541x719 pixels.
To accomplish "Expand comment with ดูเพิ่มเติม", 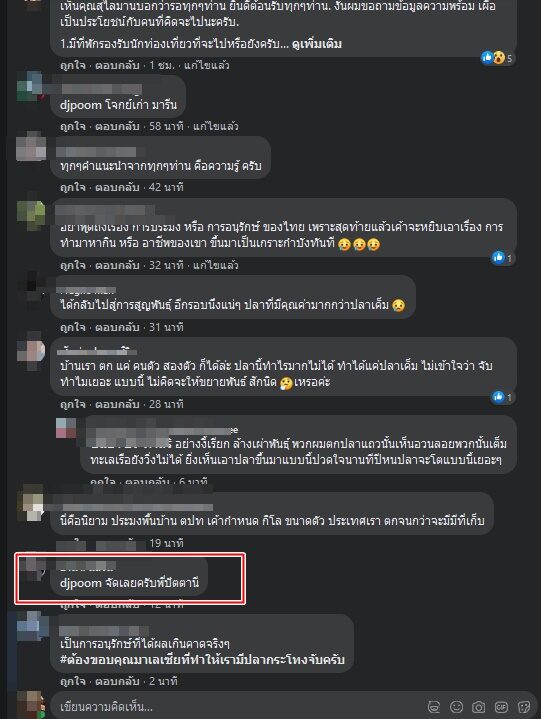I will click(317, 44).
